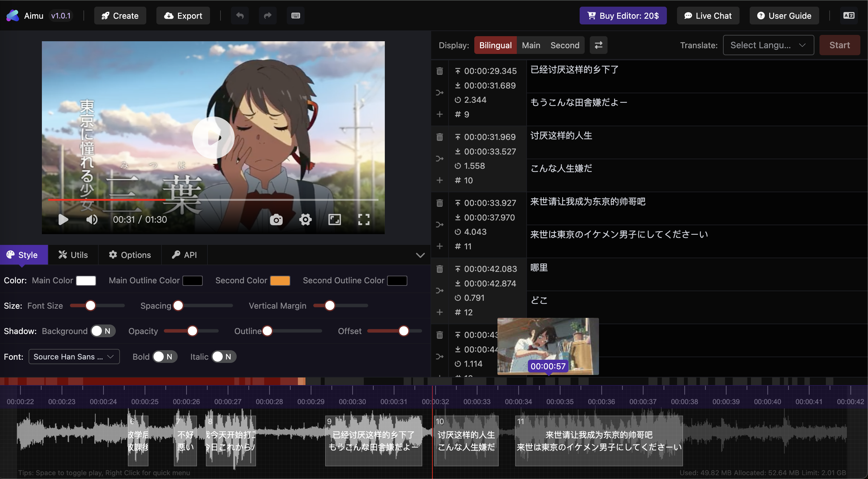Screen dimensions: 868x479
Task: Toggle picture-in-picture player mode icon
Action: (x=335, y=220)
